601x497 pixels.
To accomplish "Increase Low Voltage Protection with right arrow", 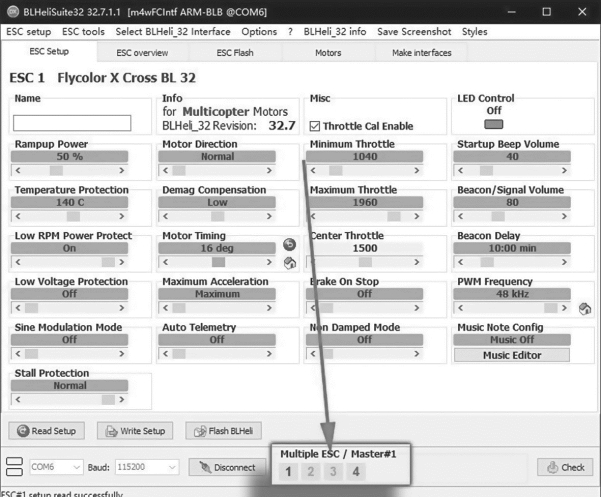I will (122, 308).
